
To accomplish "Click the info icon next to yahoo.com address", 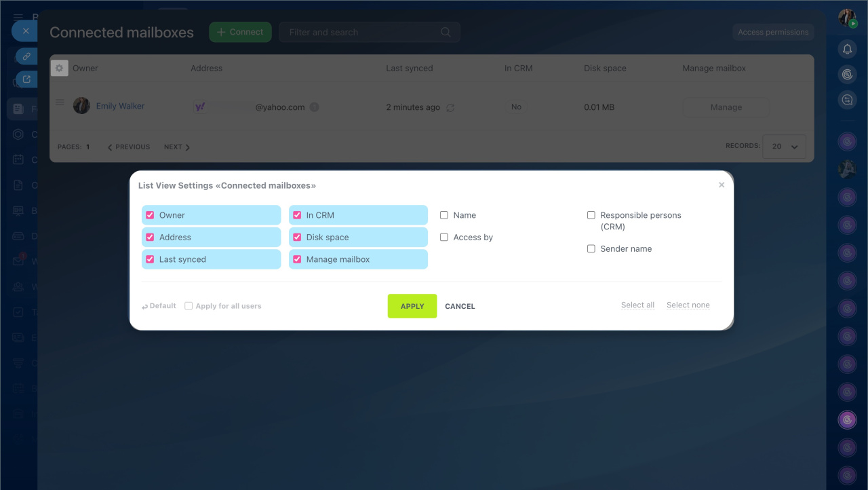I will click(x=314, y=107).
